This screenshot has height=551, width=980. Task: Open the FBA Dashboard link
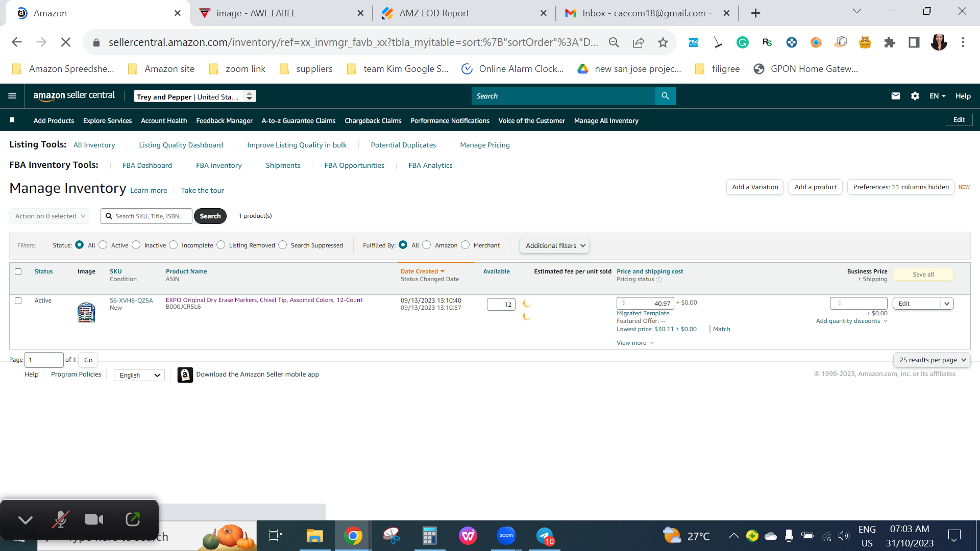click(147, 165)
